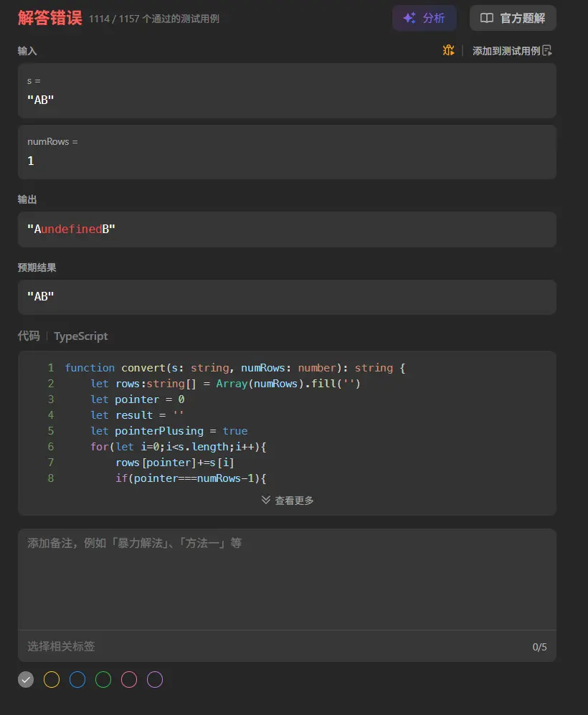Select the pink circle color marker
The image size is (588, 715).
click(129, 679)
